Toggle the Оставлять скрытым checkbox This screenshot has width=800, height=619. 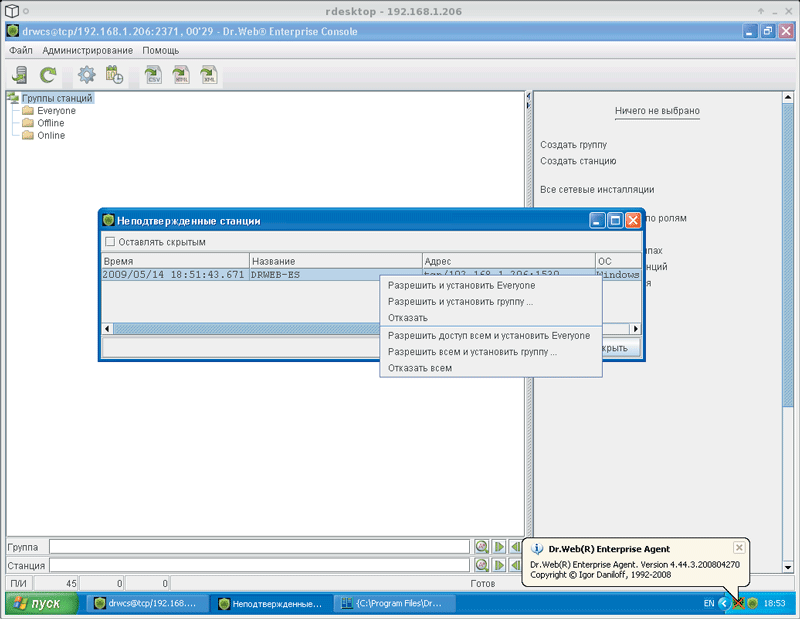tap(110, 242)
